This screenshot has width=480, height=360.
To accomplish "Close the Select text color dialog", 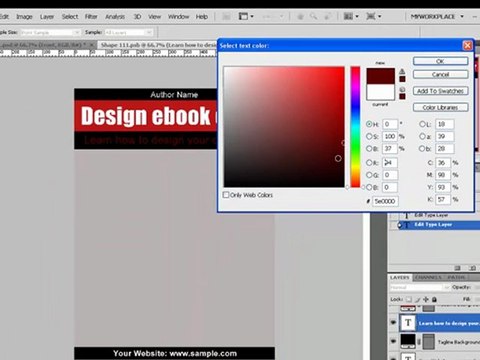I will (467, 45).
